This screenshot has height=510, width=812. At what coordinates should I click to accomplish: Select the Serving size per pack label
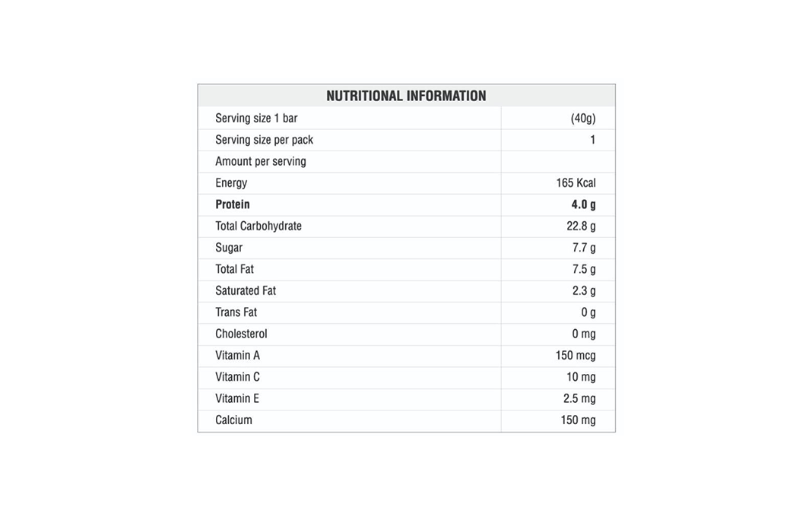[x=264, y=140]
